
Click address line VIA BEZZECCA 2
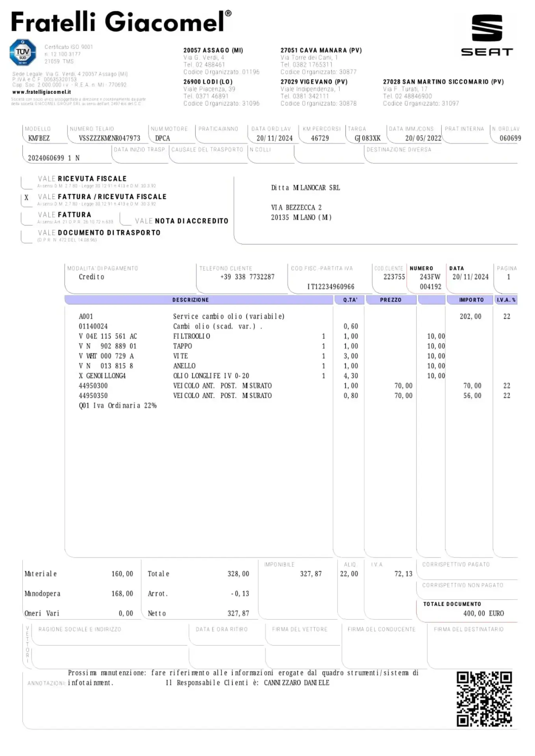tap(296, 208)
